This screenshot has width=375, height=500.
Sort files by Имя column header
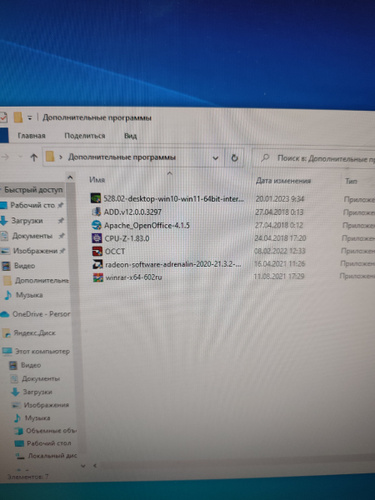[x=97, y=180]
